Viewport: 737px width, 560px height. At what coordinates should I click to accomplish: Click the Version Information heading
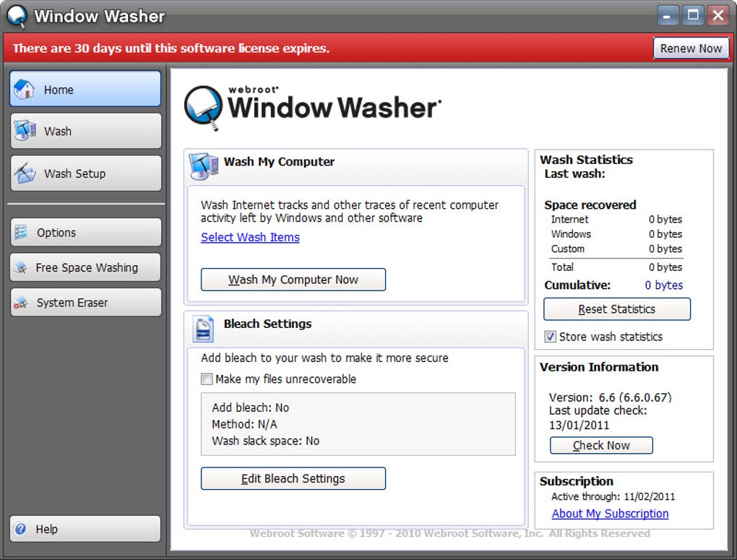(599, 367)
